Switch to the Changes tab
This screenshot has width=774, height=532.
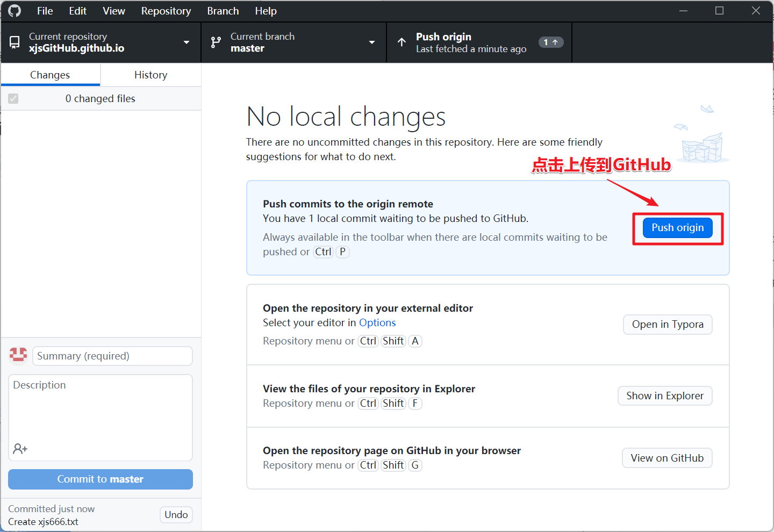(51, 75)
